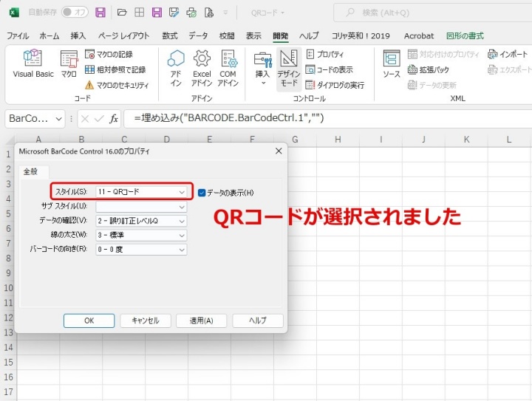532x401 pixels.
Task: Click the Print preview icon in quick access
Action: [191, 13]
